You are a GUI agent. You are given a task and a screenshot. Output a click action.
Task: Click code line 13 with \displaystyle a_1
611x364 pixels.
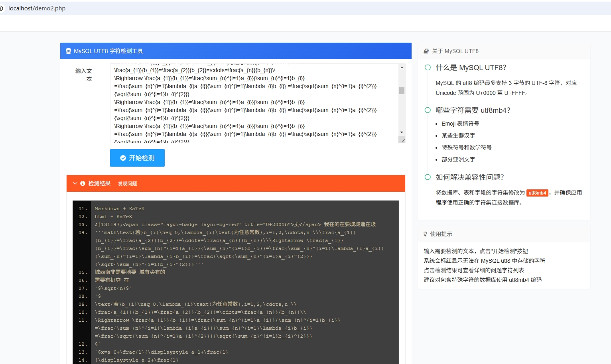click(x=162, y=352)
